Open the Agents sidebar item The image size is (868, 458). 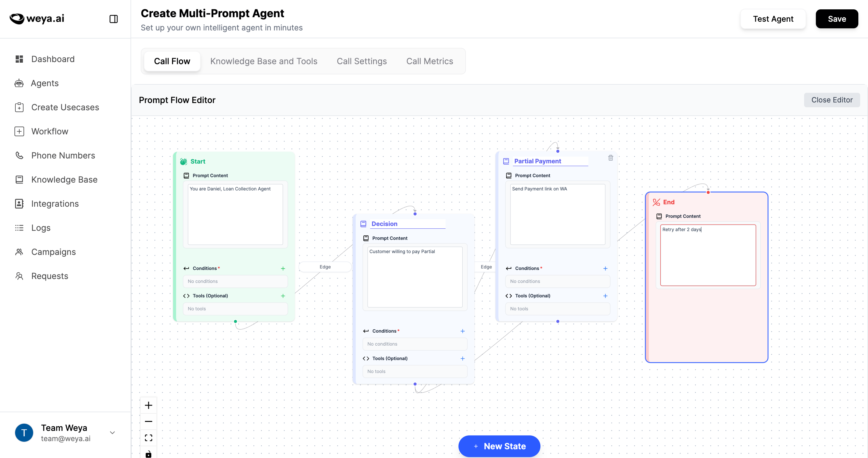pos(45,83)
